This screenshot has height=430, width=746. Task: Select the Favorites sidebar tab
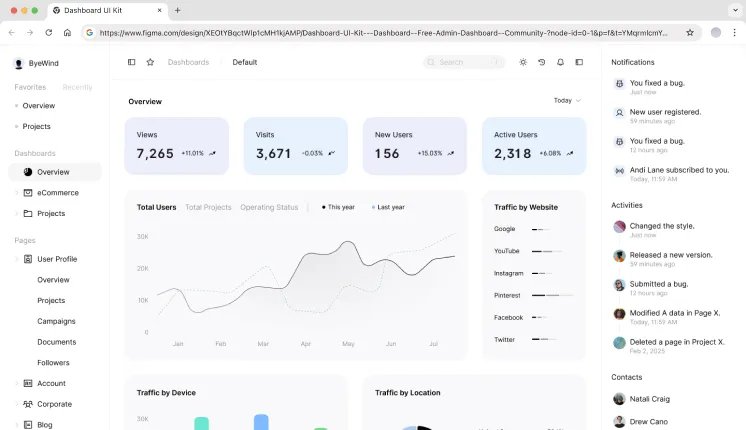coord(30,87)
